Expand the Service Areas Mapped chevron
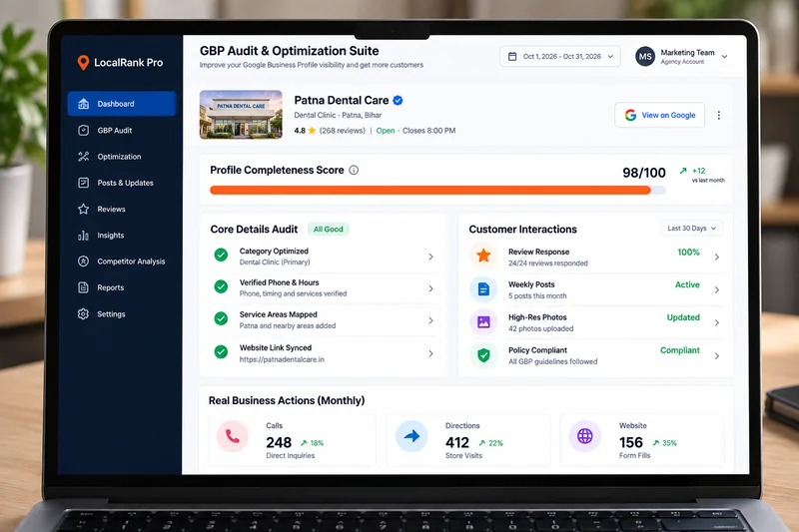The width and height of the screenshot is (799, 532). click(x=430, y=320)
